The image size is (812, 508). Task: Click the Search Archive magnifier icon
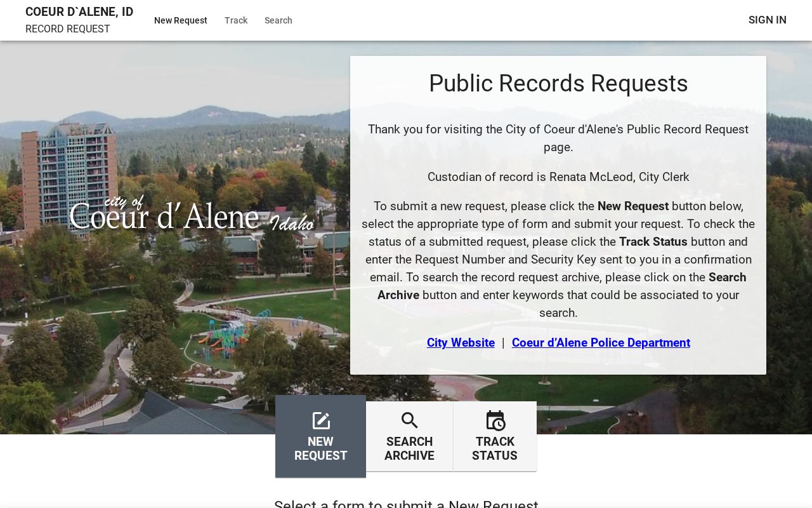tap(410, 420)
